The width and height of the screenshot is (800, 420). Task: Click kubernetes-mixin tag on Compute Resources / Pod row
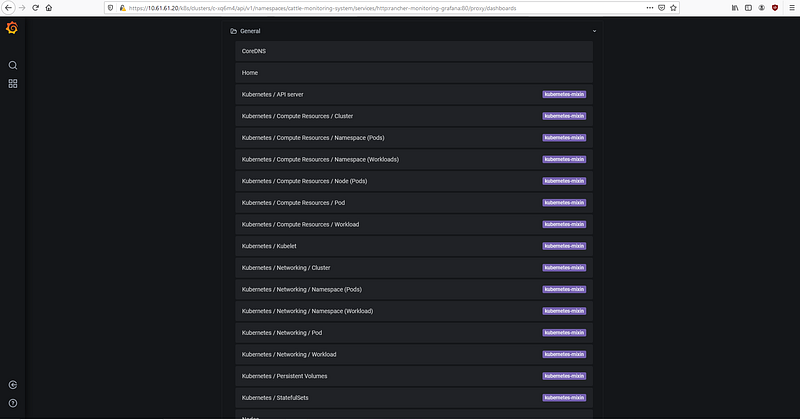(564, 203)
